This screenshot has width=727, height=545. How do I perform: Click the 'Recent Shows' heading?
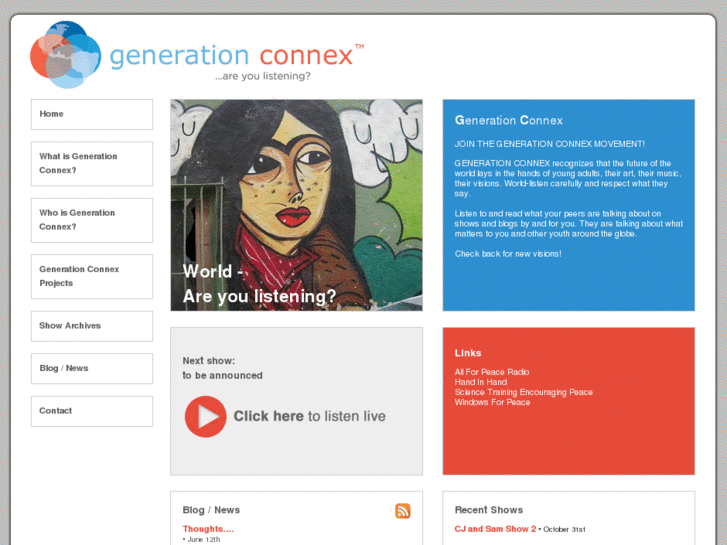click(489, 510)
